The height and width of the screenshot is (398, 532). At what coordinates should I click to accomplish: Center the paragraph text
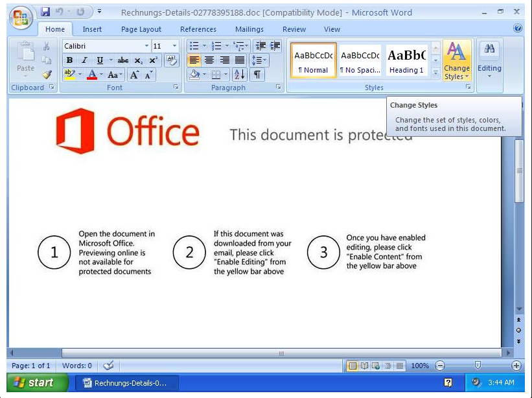click(209, 60)
